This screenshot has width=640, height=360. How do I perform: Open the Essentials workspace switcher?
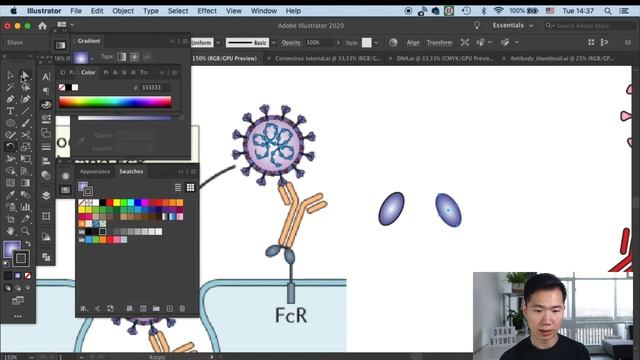[x=513, y=25]
